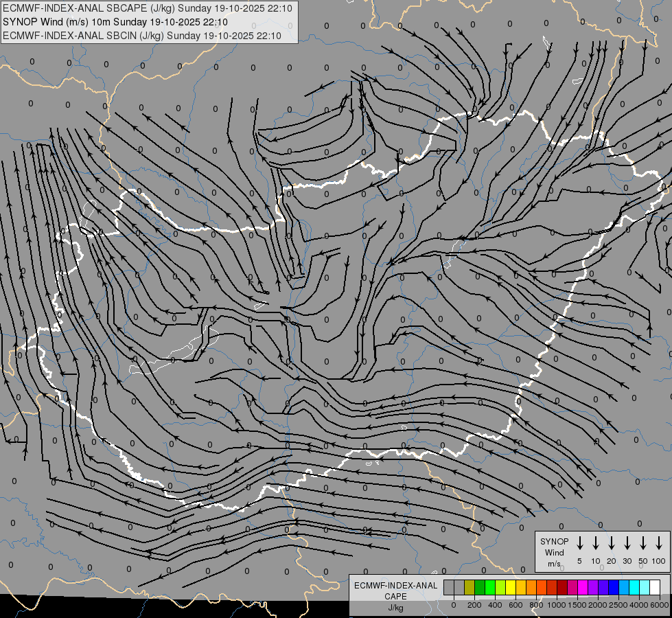Click the 'ECMWF-INDEX-ANAL' CAPE legend title
The image size is (672, 618).
click(x=395, y=586)
